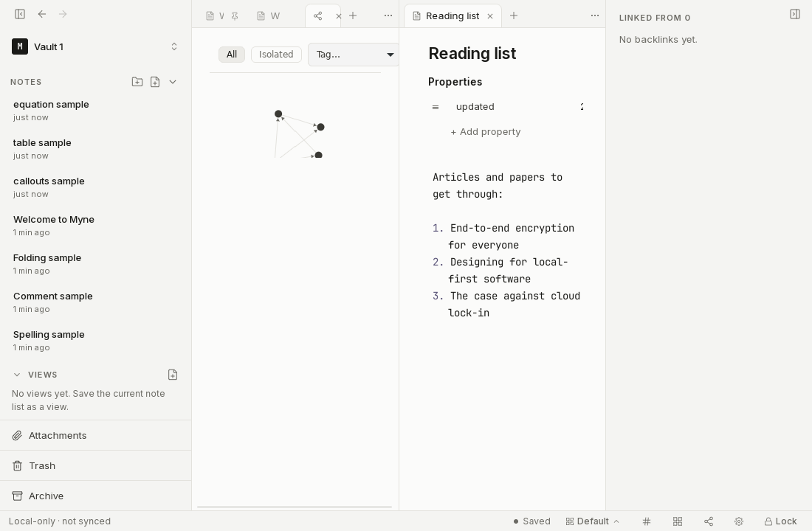The image size is (812, 531).
Task: Open the Comment sample note
Action: click(95, 302)
